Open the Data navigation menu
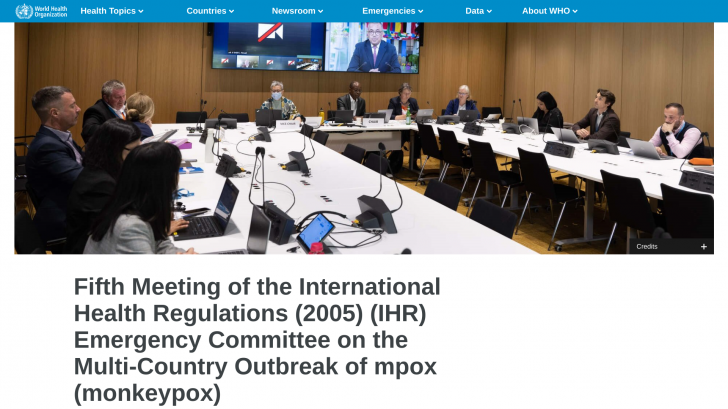 pyautogui.click(x=475, y=11)
